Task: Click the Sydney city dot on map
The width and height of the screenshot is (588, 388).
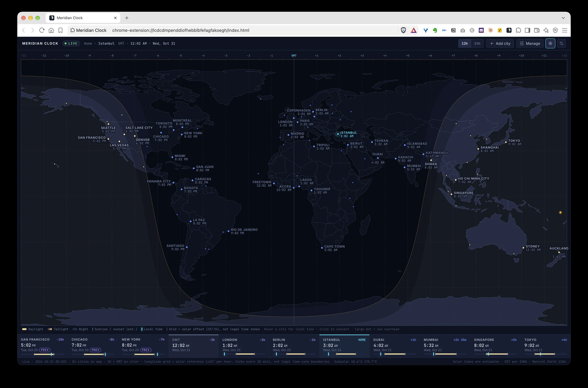Action: (x=523, y=248)
